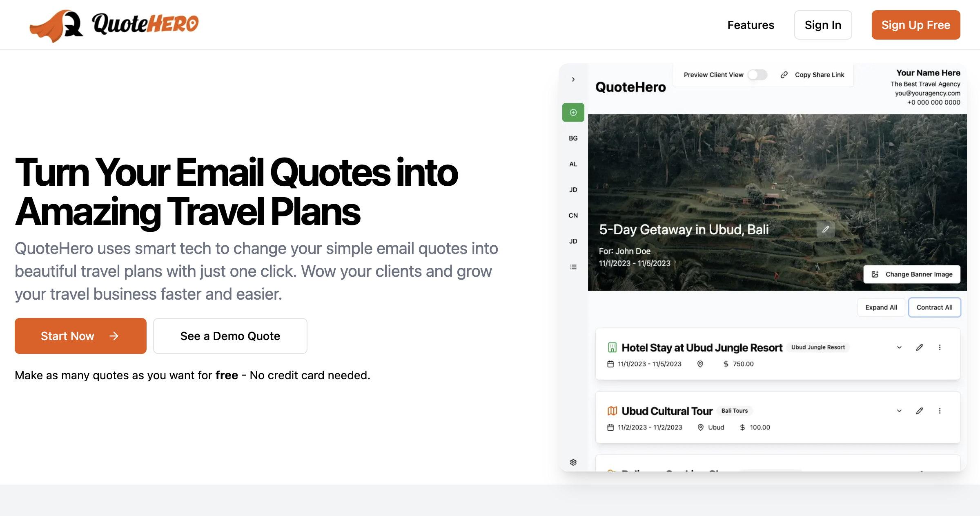Select the BG quote in the sidebar
This screenshot has height=516, width=980.
pyautogui.click(x=573, y=138)
